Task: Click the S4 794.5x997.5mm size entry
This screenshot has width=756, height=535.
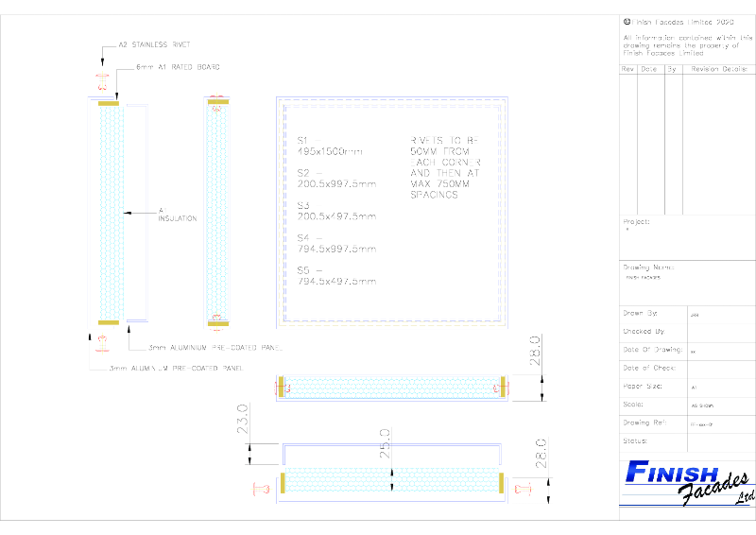Action: [335, 243]
